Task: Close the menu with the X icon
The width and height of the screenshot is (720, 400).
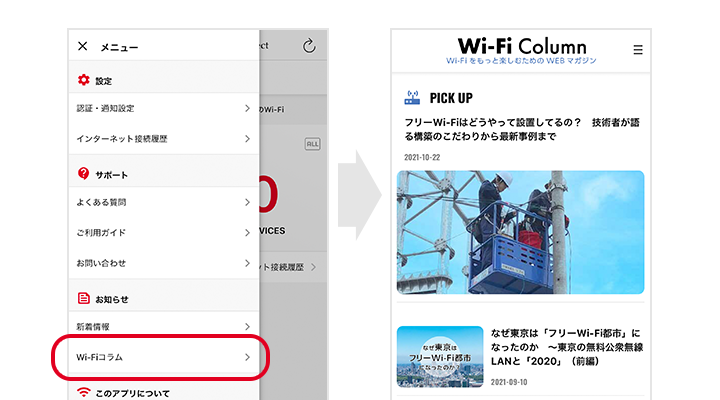Action: pos(83,46)
